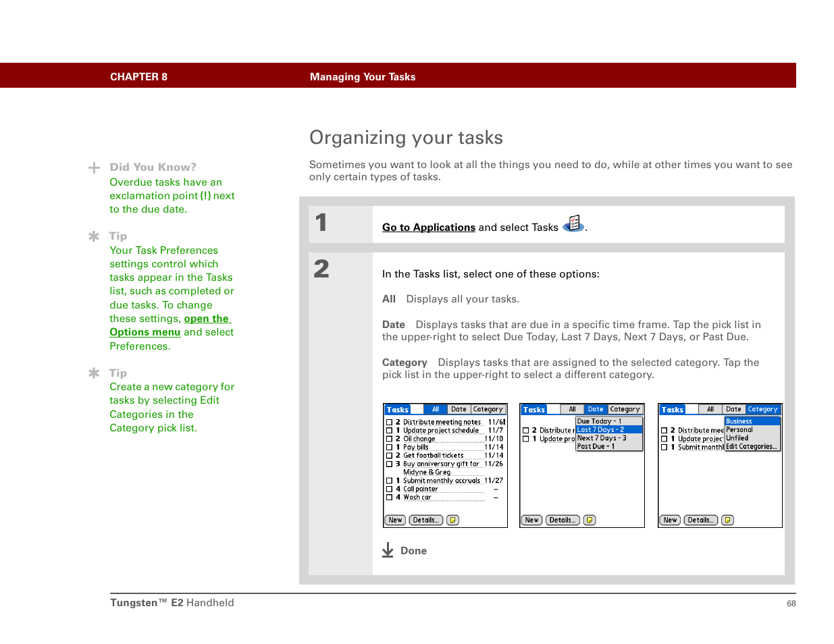Tap New in the all-tasks screen
Image resolution: width=834 pixels, height=644 pixels.
tap(396, 520)
